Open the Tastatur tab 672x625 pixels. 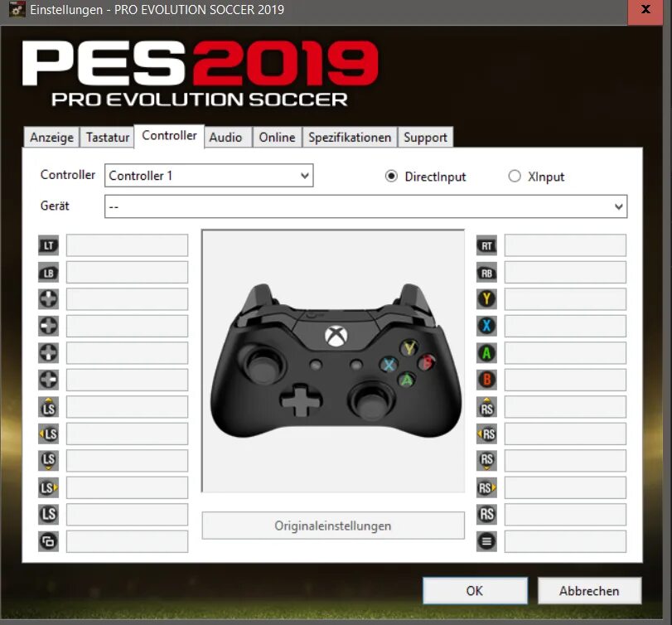[x=108, y=137]
